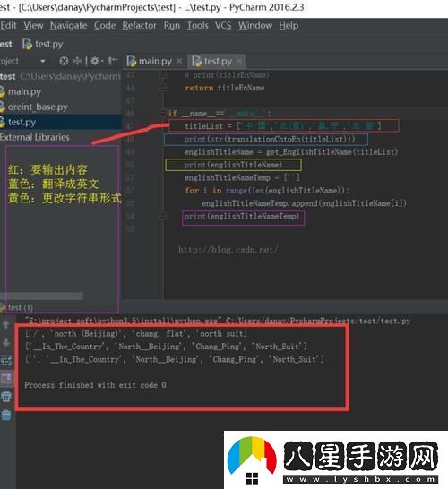Viewport: 448px width, 489px height.
Task: Open the Tools menu
Action: point(197,25)
